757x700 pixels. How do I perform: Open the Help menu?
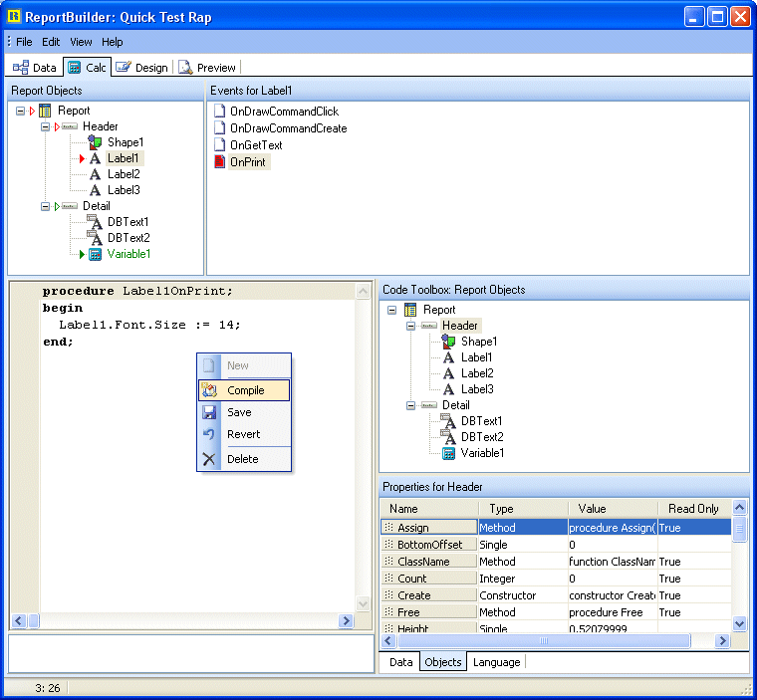click(x=112, y=42)
